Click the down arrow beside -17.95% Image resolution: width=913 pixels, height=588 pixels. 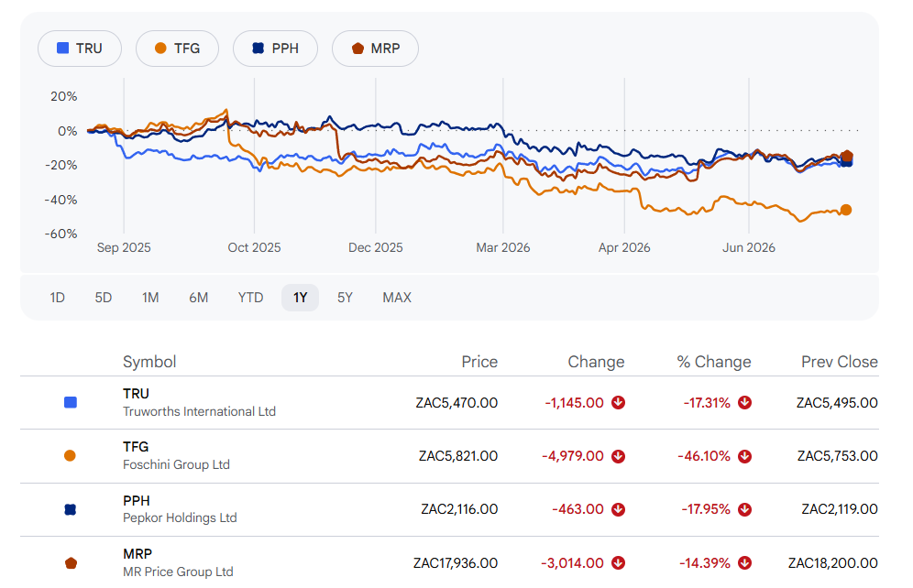tap(744, 509)
